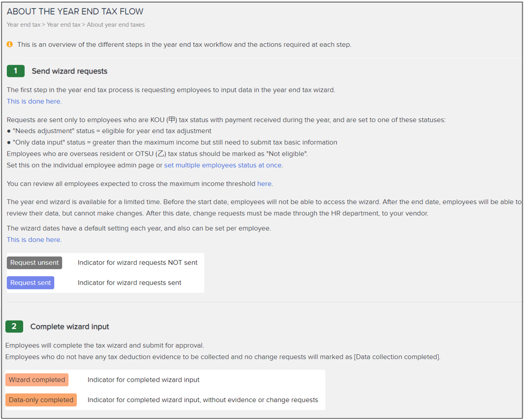Viewport: 524px width, 420px height.
Task: Click the green step 1 number badge
Action: tap(16, 71)
